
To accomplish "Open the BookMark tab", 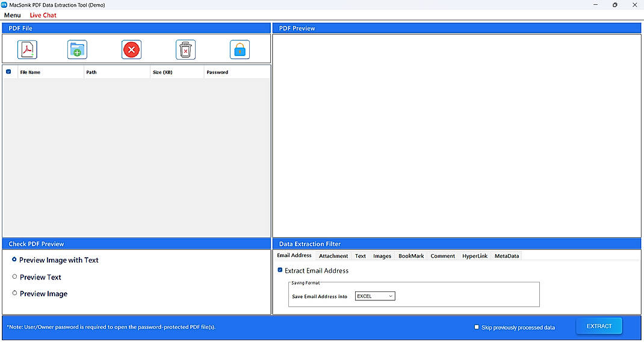I will pyautogui.click(x=411, y=256).
